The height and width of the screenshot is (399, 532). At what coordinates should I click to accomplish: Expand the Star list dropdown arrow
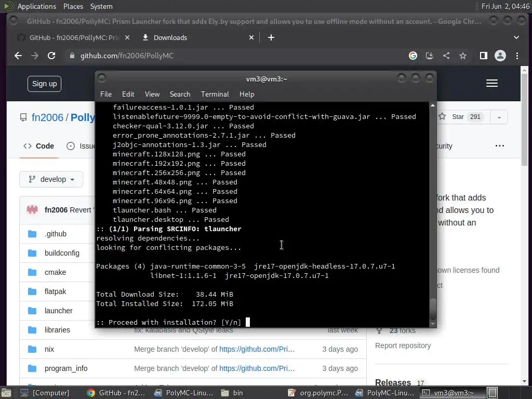[x=499, y=117]
